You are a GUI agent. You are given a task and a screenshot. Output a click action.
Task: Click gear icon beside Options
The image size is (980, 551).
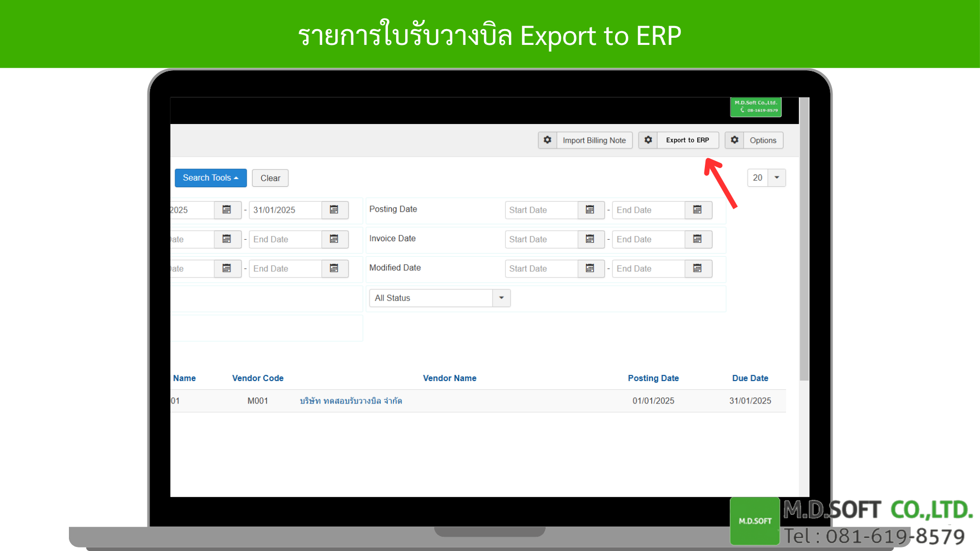(734, 140)
